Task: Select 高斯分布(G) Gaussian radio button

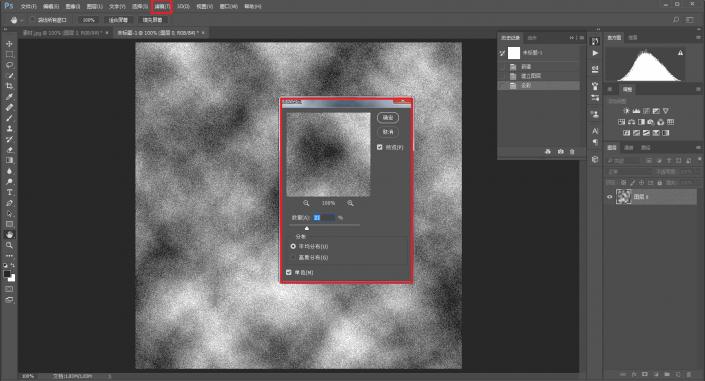Action: tap(293, 257)
